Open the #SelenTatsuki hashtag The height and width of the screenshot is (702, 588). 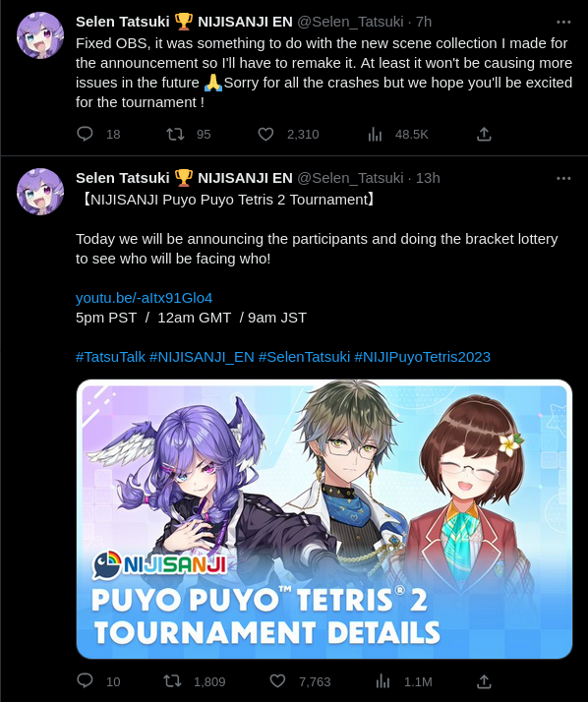tap(304, 357)
